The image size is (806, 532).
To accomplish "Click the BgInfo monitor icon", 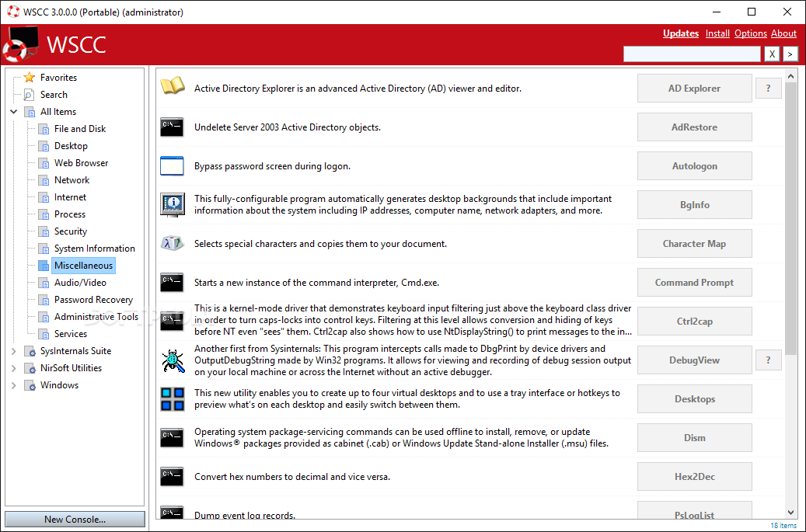I will coord(173,205).
